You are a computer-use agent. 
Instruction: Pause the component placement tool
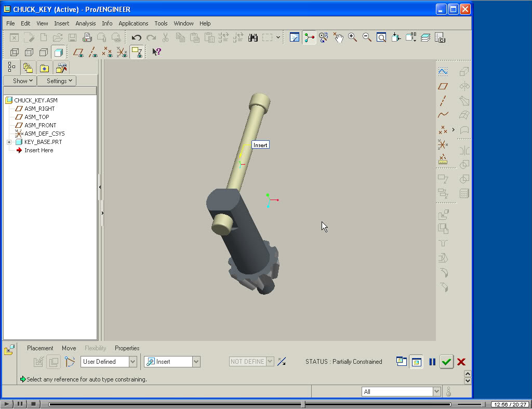(x=432, y=362)
